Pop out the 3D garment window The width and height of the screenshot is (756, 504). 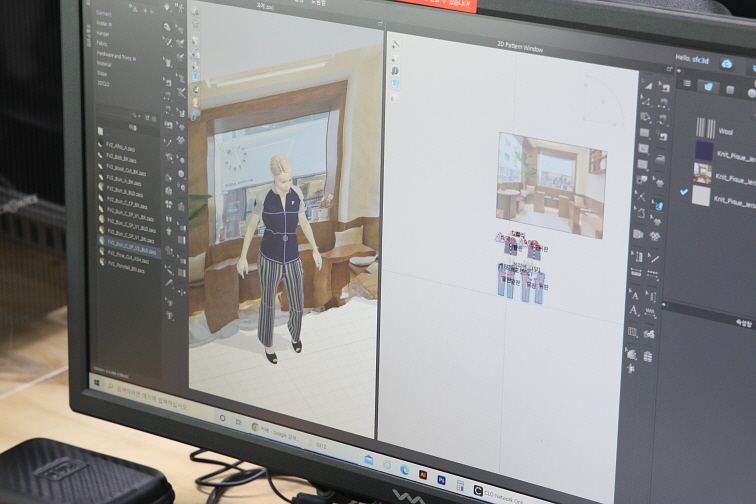[380, 23]
